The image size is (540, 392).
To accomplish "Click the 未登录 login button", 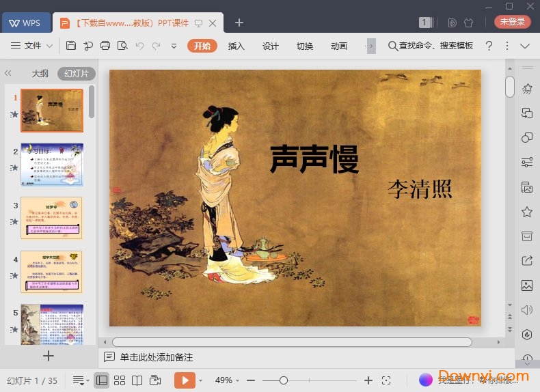I will coord(512,22).
